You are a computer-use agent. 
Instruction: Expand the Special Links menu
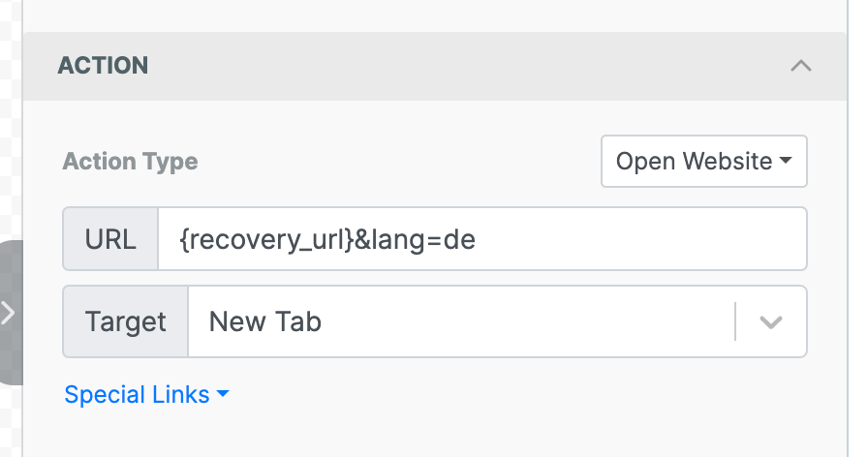[138, 395]
